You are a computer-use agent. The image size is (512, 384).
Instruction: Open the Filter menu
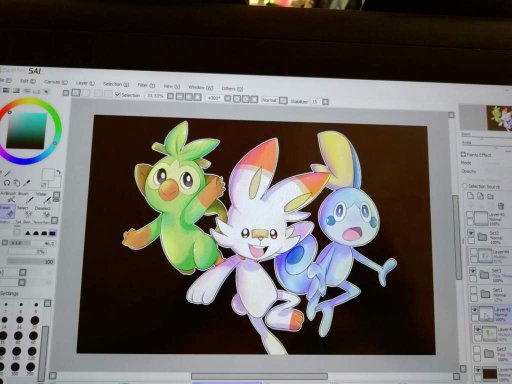[x=146, y=85]
